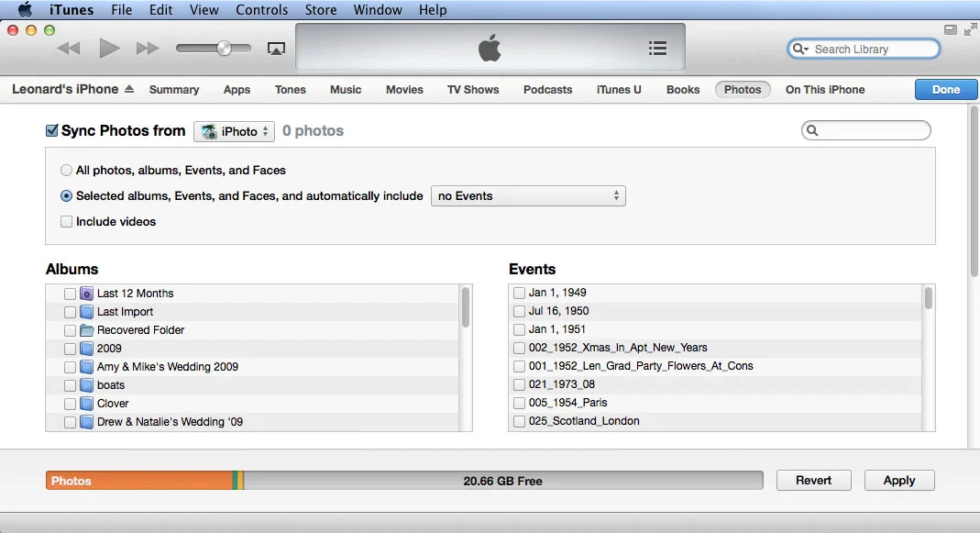This screenshot has width=980, height=533.
Task: Open the no Events auto-include dropdown
Action: (x=528, y=195)
